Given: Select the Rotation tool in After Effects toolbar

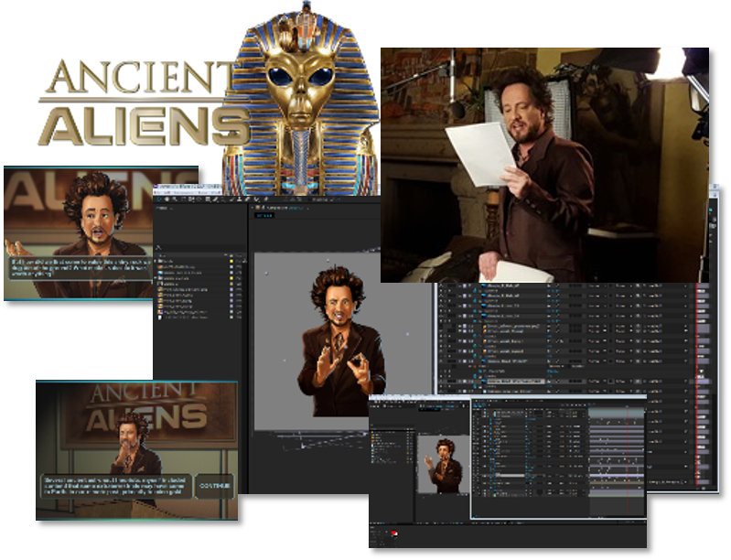Looking at the screenshot, I should tap(184, 199).
